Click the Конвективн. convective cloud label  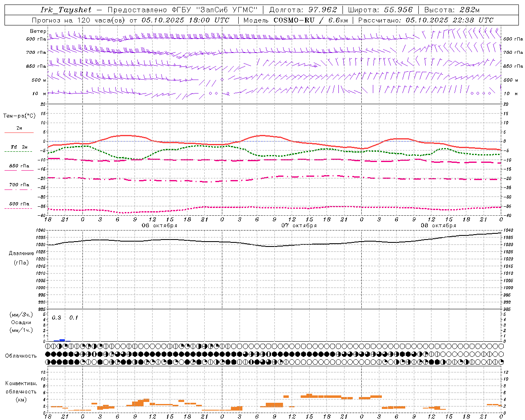(x=21, y=383)
